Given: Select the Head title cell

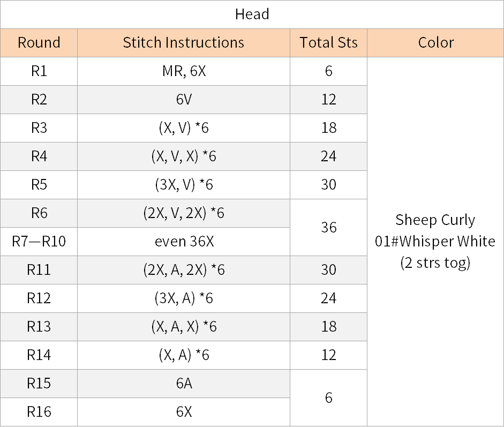Looking at the screenshot, I should tap(252, 14).
